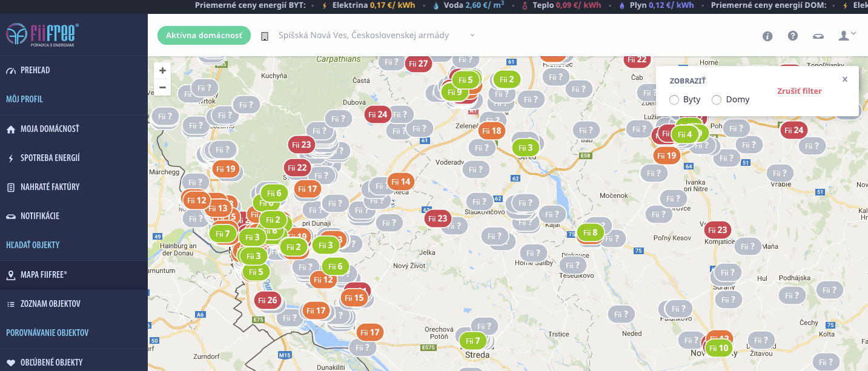This screenshot has width=868, height=371.
Task: Click the info icon in top bar
Action: click(767, 36)
